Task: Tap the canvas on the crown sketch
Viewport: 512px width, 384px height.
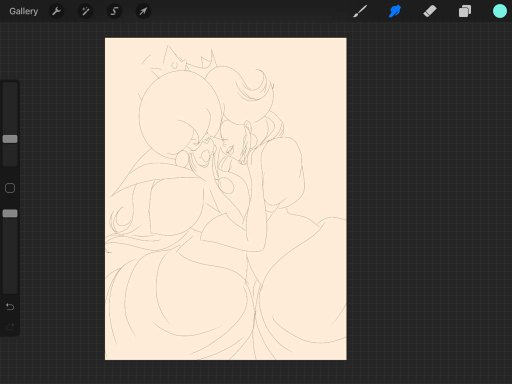Action: click(x=173, y=60)
